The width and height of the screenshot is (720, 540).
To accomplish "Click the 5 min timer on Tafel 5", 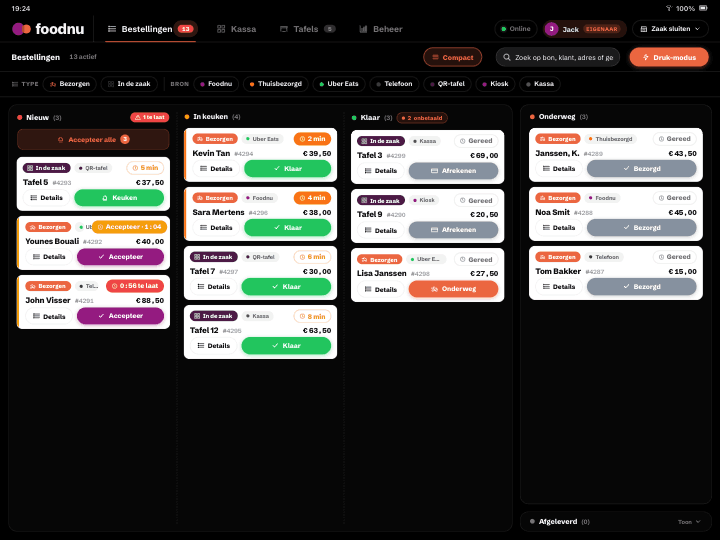I will click(145, 168).
